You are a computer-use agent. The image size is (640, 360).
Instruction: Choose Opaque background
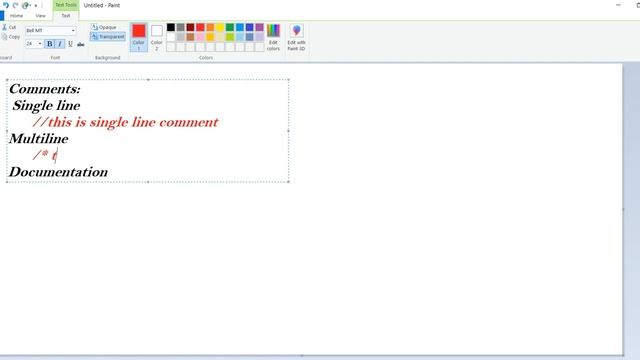pyautogui.click(x=104, y=27)
